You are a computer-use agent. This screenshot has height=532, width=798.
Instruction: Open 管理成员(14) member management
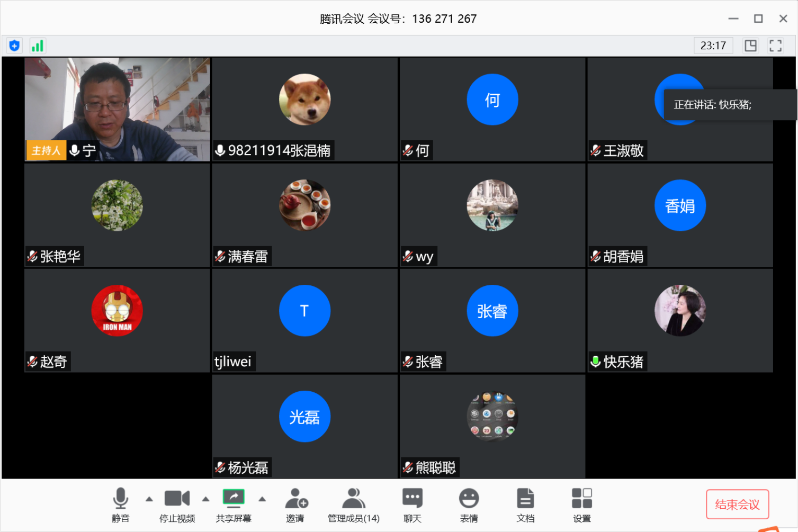[353, 504]
